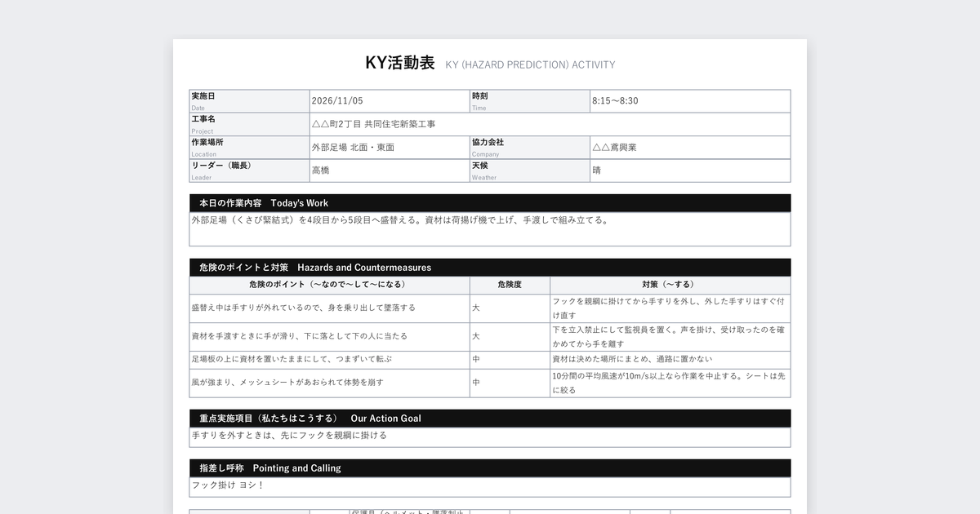Select the time value 8:15〜8:30

pyautogui.click(x=616, y=101)
